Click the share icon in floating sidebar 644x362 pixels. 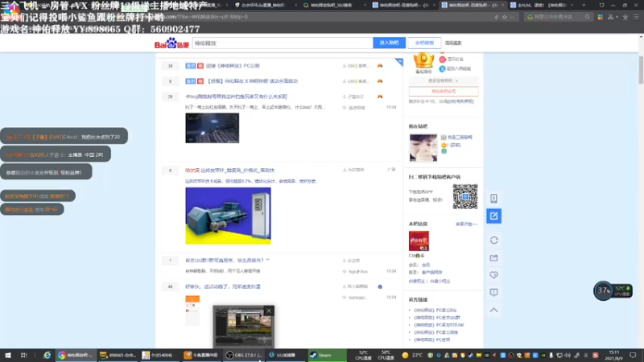coord(493,257)
